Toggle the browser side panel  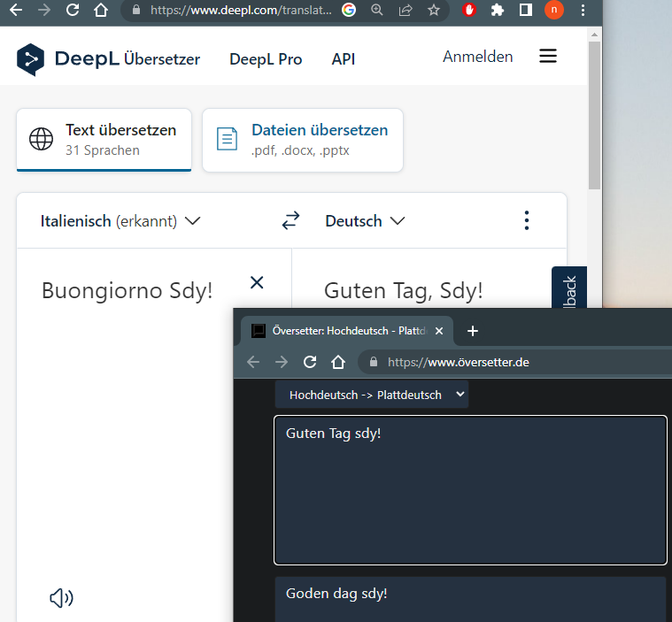[525, 10]
